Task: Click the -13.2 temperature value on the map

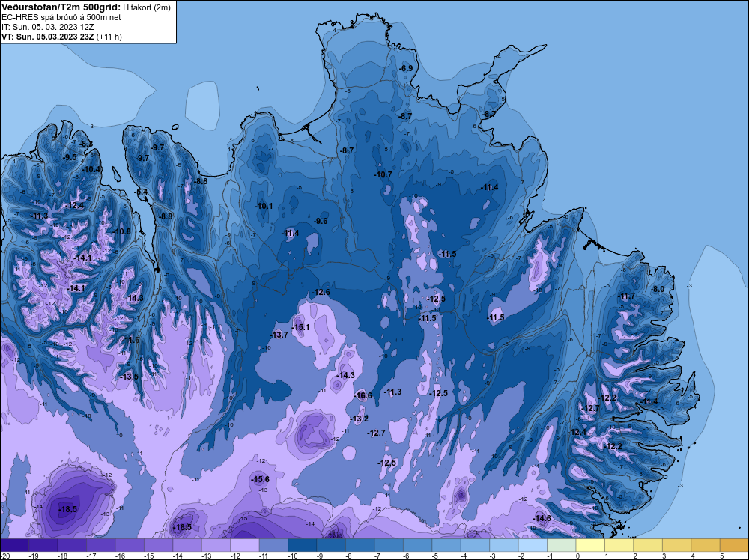Action: click(x=360, y=419)
